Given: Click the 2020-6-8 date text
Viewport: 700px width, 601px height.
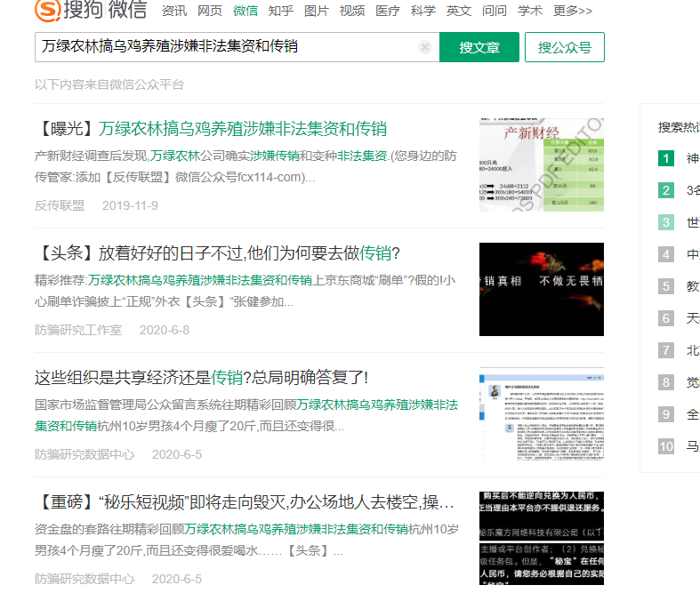Looking at the screenshot, I should point(165,330).
